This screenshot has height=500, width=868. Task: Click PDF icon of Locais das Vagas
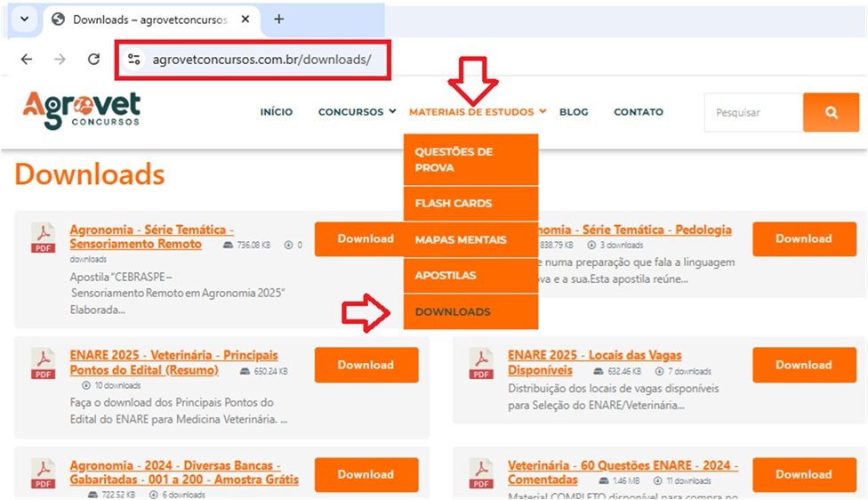point(481,363)
